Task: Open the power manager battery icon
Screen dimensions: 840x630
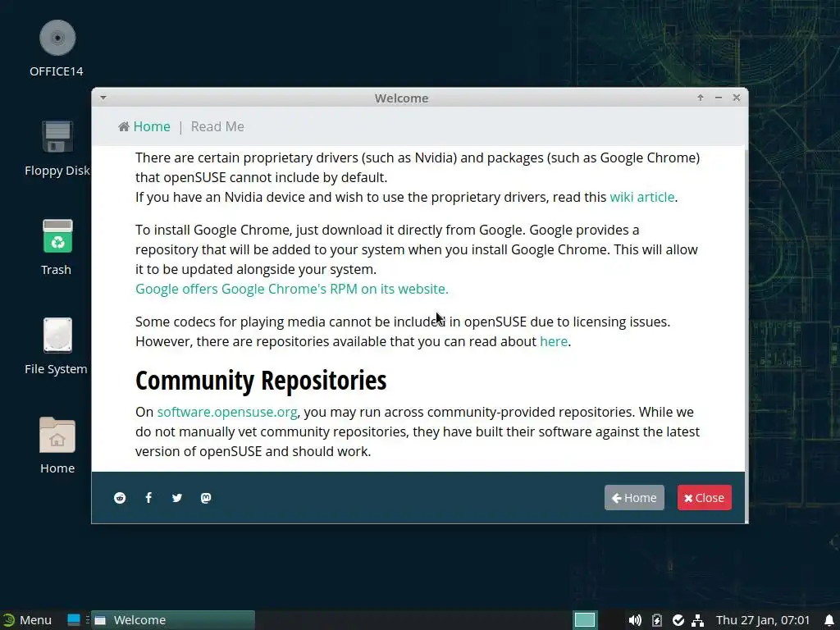Action: 657,620
